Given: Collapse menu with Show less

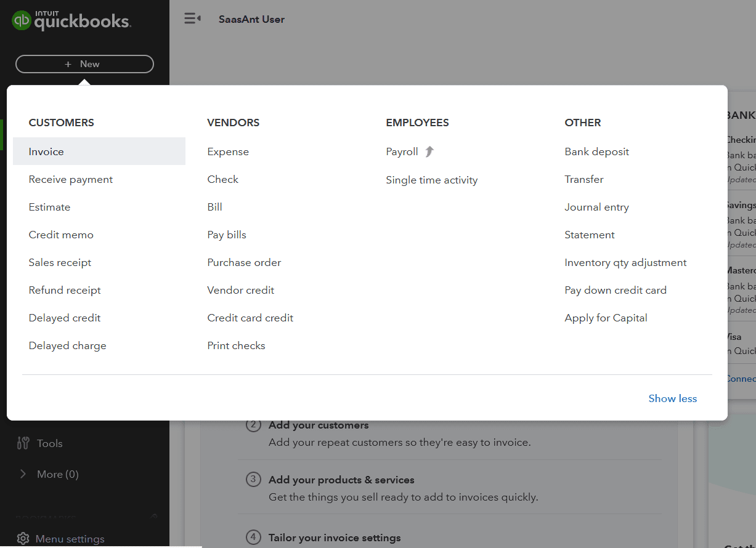Looking at the screenshot, I should [x=672, y=398].
